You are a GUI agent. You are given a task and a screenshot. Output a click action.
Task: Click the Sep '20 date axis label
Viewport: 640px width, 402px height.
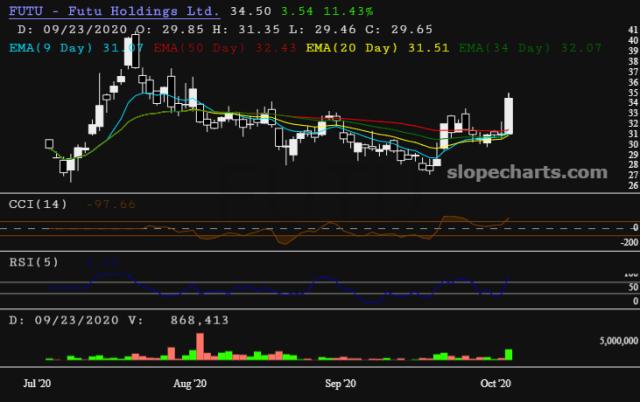click(x=341, y=383)
